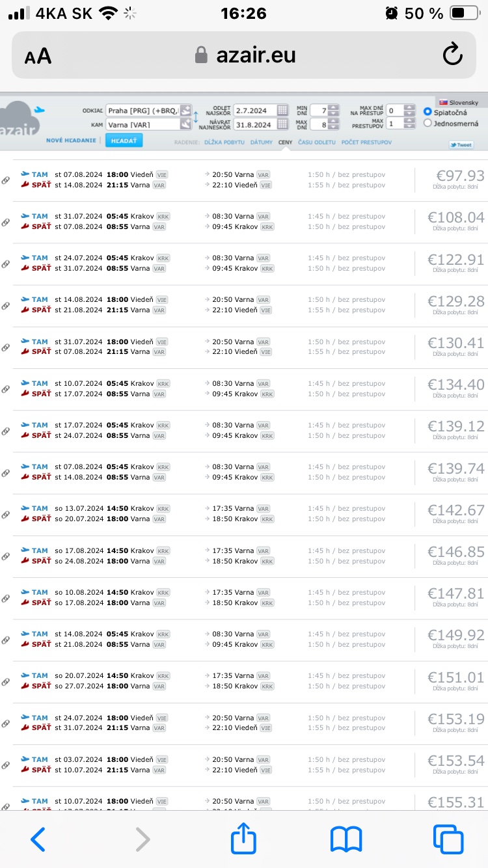Open calendar picker for latest return date
The width and height of the screenshot is (488, 868).
282,124
